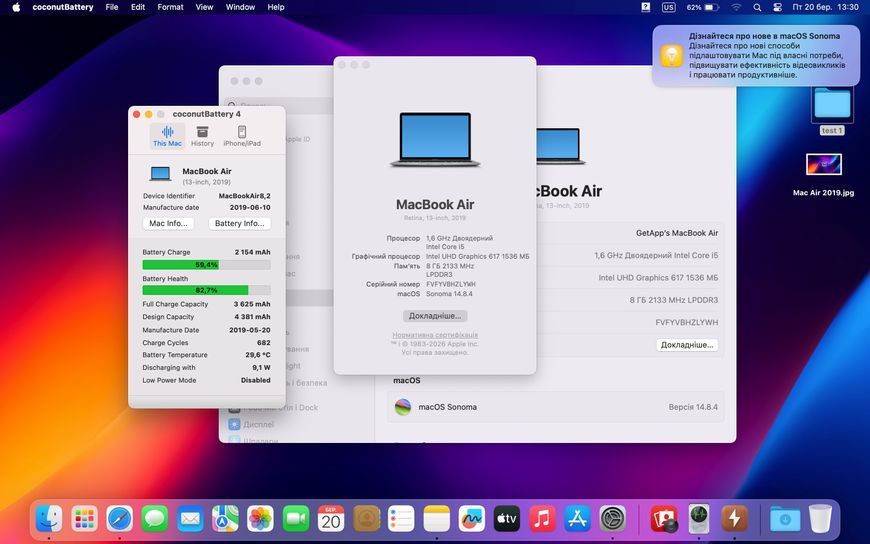Image resolution: width=870 pixels, height=544 pixels.
Task: Click the MacBook image in About This Mac
Action: point(435,139)
